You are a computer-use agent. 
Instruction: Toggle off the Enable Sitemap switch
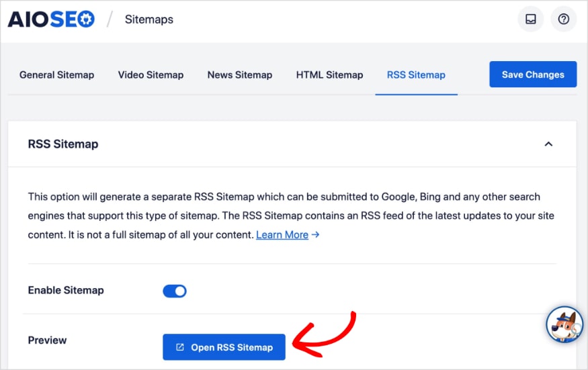point(174,291)
